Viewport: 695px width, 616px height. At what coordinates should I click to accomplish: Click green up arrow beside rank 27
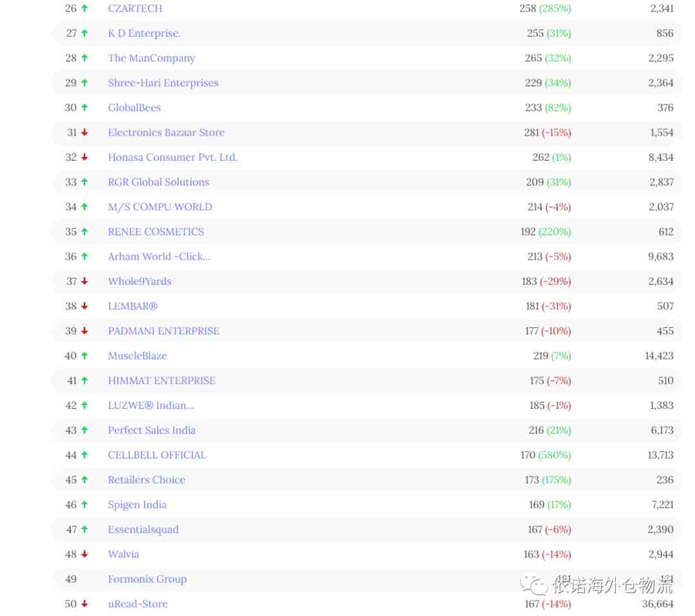(84, 33)
